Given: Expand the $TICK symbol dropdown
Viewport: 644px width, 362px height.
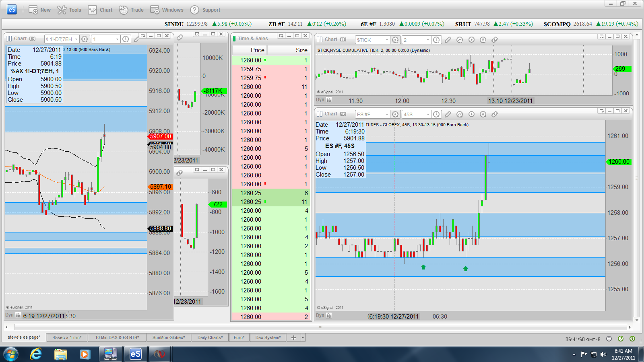Looking at the screenshot, I should coord(387,40).
